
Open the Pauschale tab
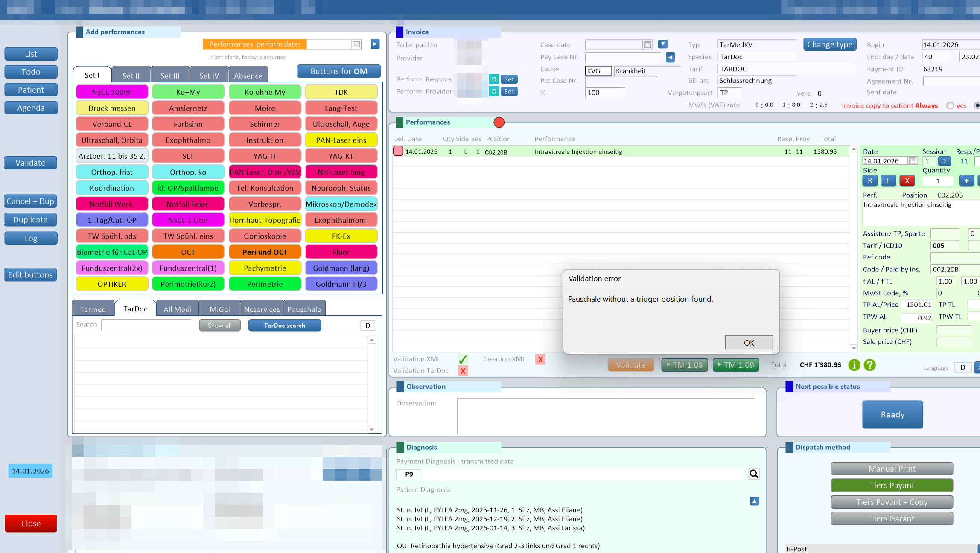[304, 309]
